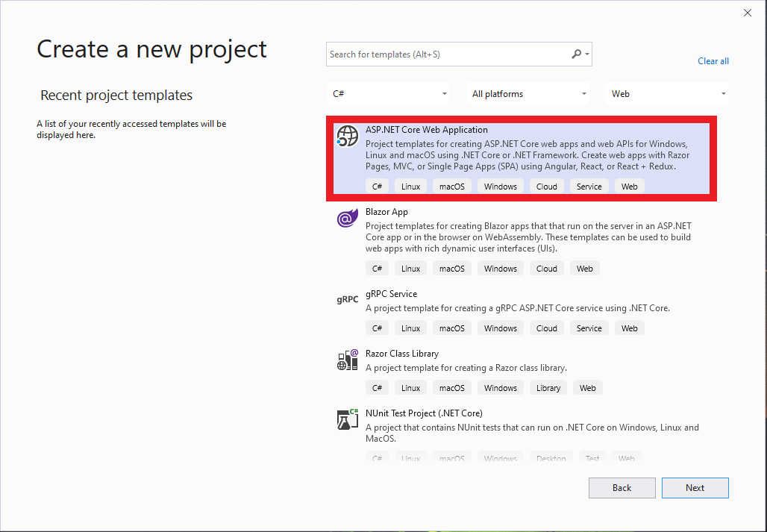
Task: Click the Cloud tag under ASP.NET Core Web Application
Action: click(546, 187)
